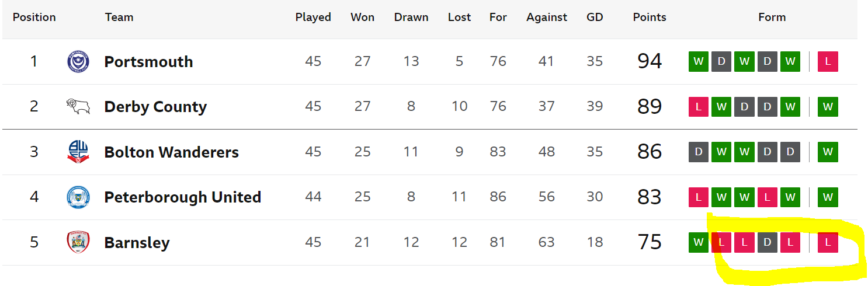Click Peterborough's last green W form box
Viewport: 868px width, 286px height.
828,197
